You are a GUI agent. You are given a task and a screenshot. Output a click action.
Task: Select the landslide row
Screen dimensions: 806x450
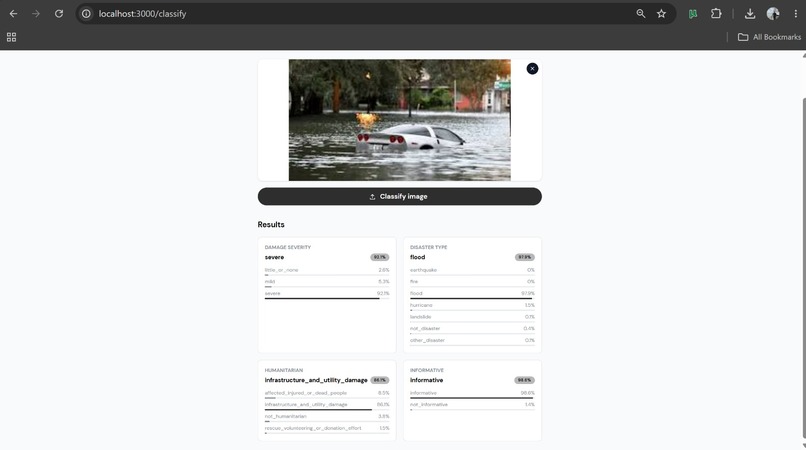click(x=472, y=318)
